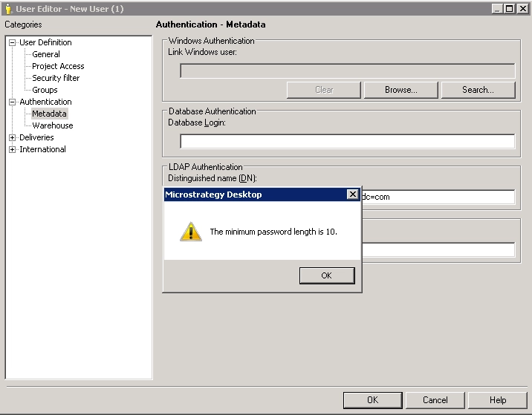Select the Warehouse tree item
This screenshot has width=532, height=415.
(x=53, y=125)
